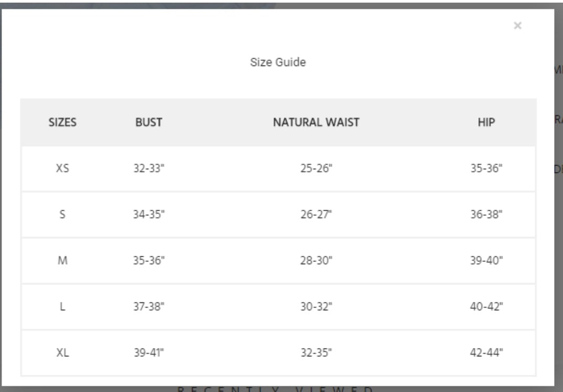Click the XS natural waist value 25-26"
Viewport: 563px width, 392px height.
click(316, 169)
